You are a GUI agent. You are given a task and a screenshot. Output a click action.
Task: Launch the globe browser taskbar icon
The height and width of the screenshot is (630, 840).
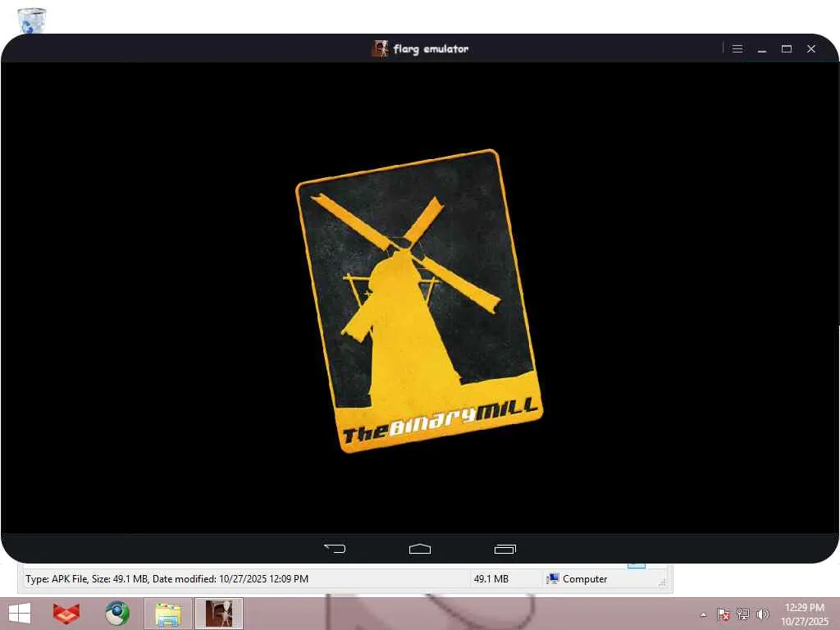[116, 614]
